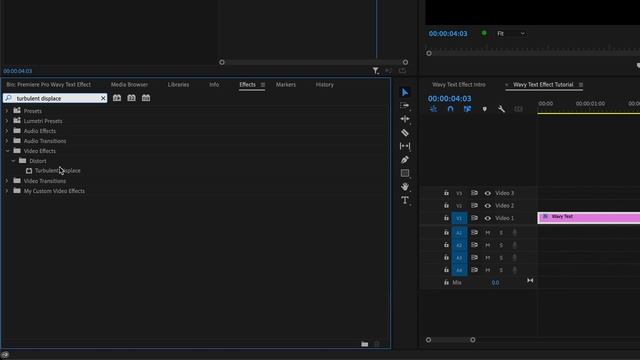Select the Type tool

point(404,200)
